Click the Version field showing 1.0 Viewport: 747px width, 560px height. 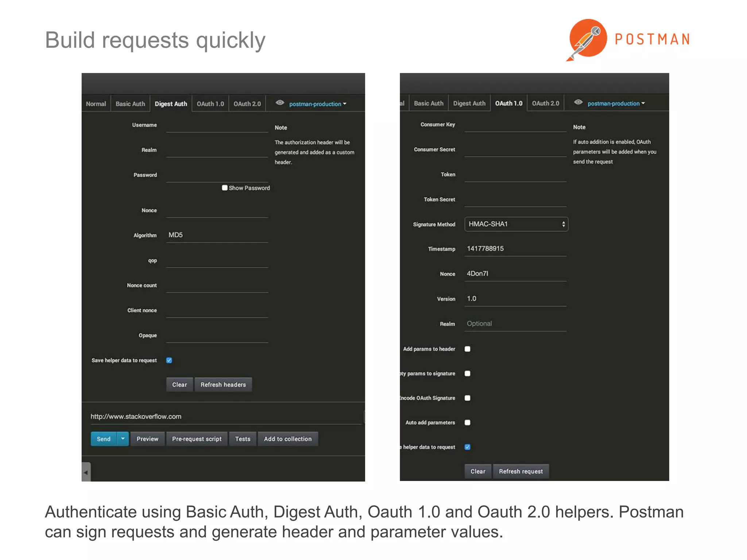[x=515, y=299]
